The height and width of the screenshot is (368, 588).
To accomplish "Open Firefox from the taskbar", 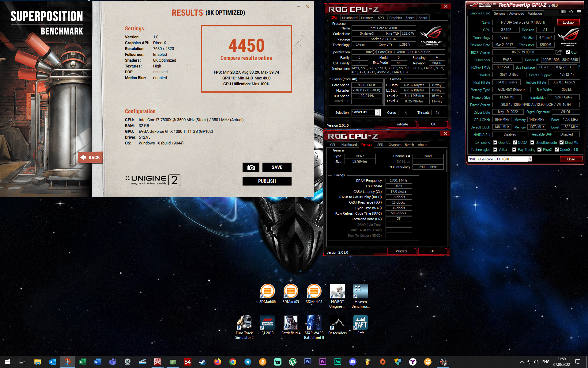I will point(217,362).
